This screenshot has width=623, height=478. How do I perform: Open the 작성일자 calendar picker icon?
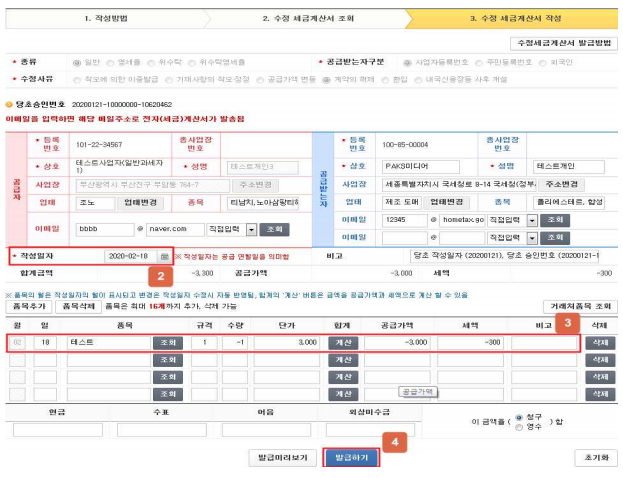coord(164,257)
